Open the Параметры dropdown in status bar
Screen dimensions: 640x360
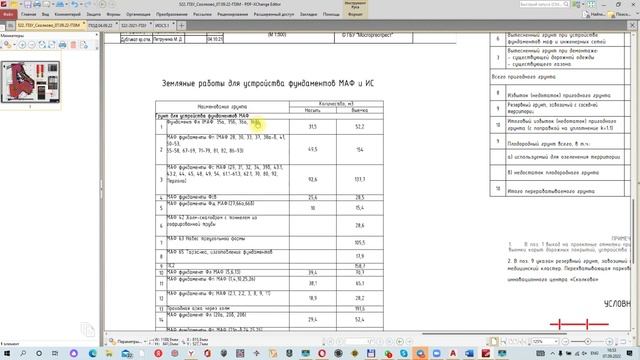pyautogui.click(x=128, y=341)
